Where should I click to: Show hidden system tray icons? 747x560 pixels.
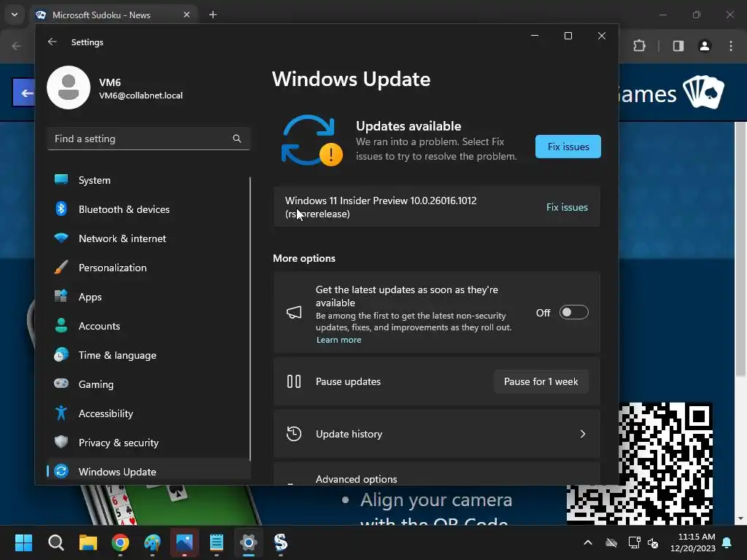tap(588, 542)
